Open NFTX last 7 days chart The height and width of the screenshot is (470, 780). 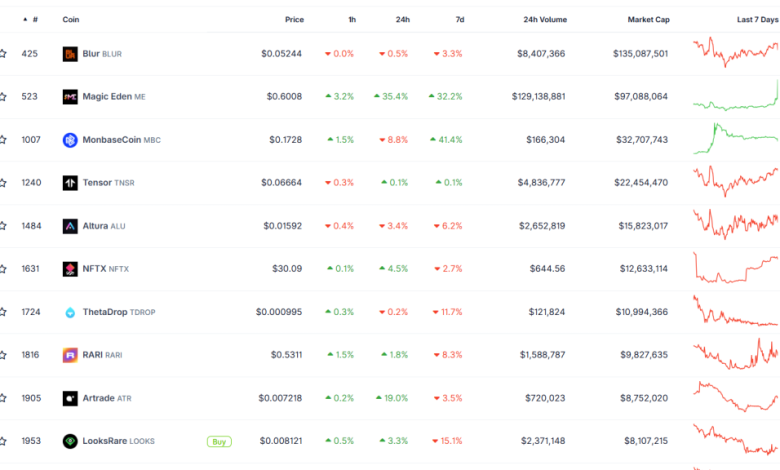coord(735,269)
